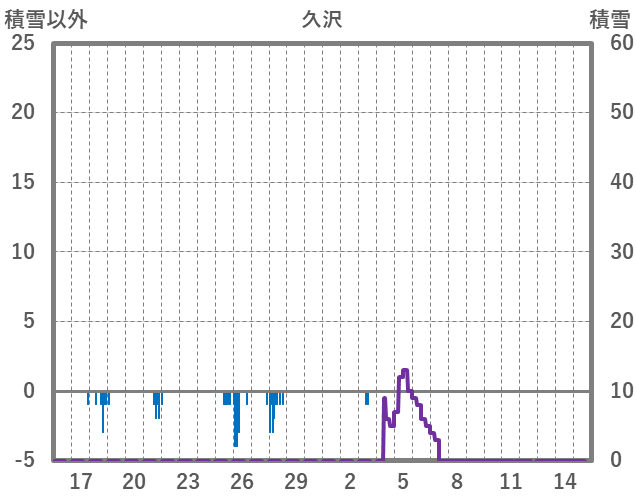
Task: Click the peak of the purple snow line
Action: (405, 371)
